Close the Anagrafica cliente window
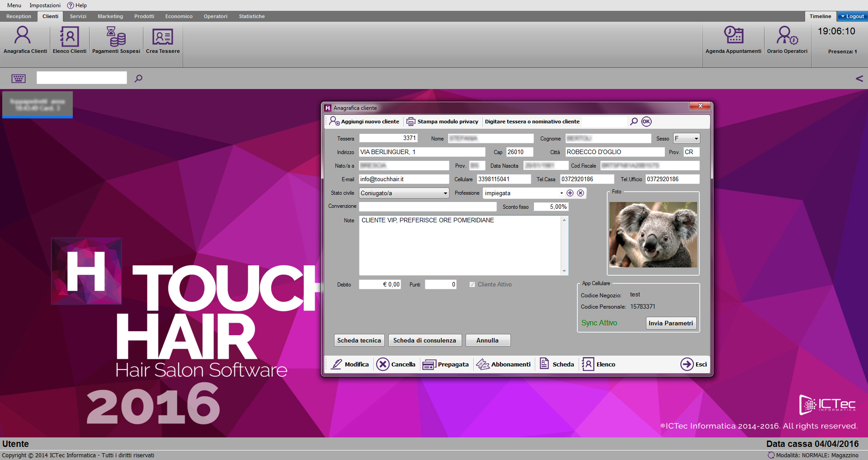This screenshot has width=868, height=460. (x=700, y=106)
